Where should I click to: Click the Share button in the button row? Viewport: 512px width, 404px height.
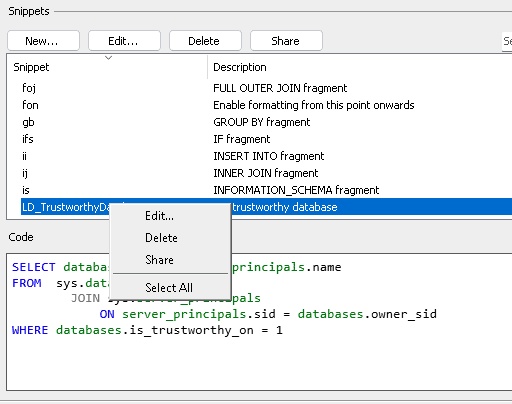tap(286, 41)
